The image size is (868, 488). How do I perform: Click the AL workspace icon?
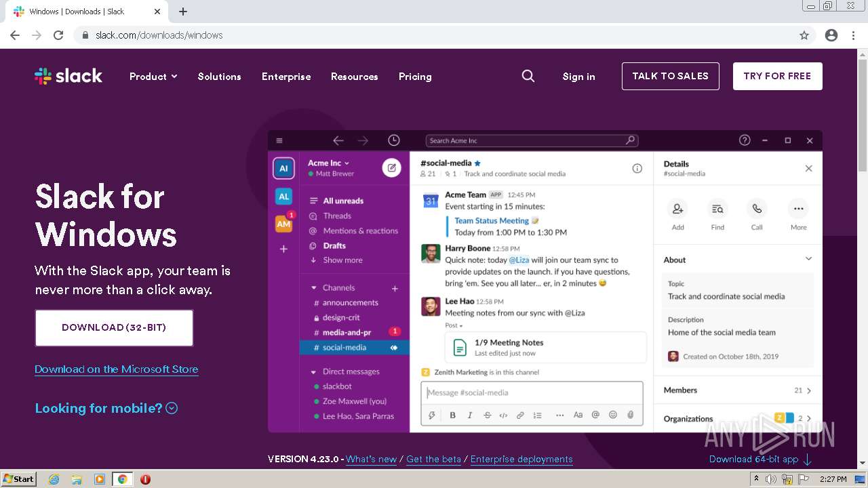283,197
